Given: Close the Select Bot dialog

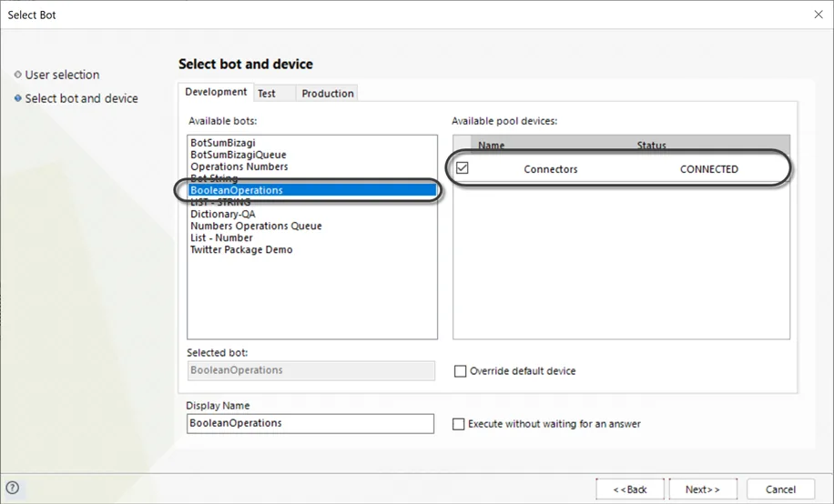Looking at the screenshot, I should [x=818, y=15].
